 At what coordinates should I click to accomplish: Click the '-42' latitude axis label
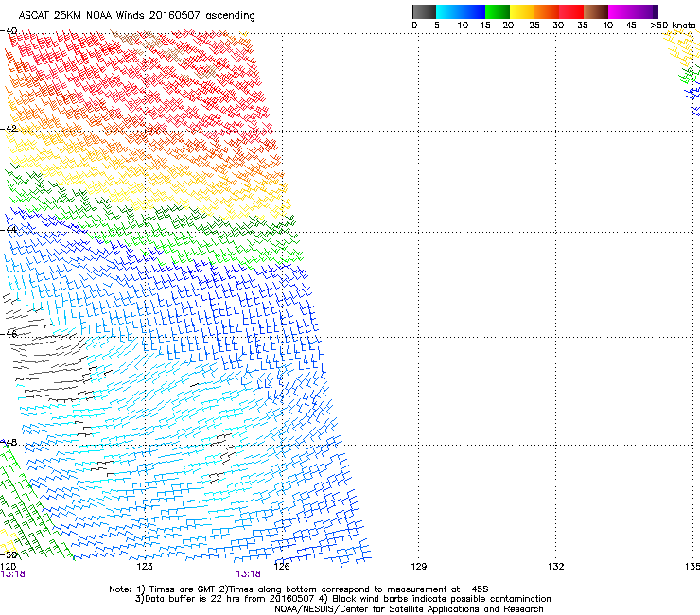[x=9, y=129]
